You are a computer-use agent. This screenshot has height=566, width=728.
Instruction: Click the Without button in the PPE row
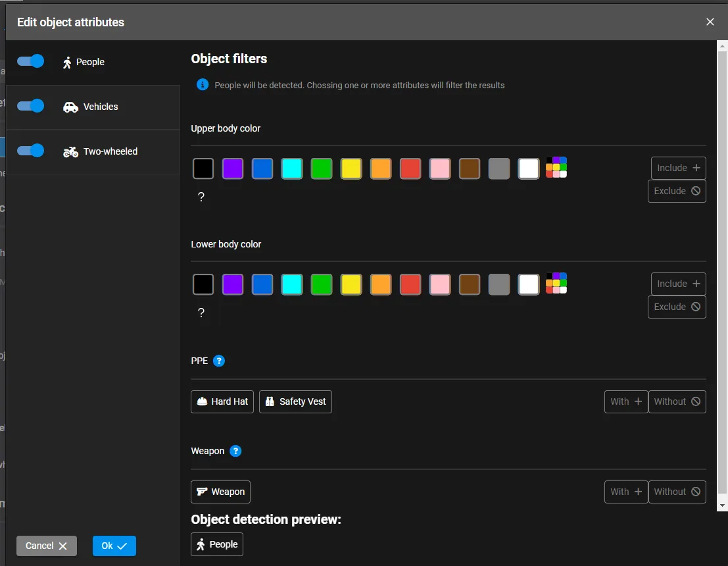[x=677, y=401]
